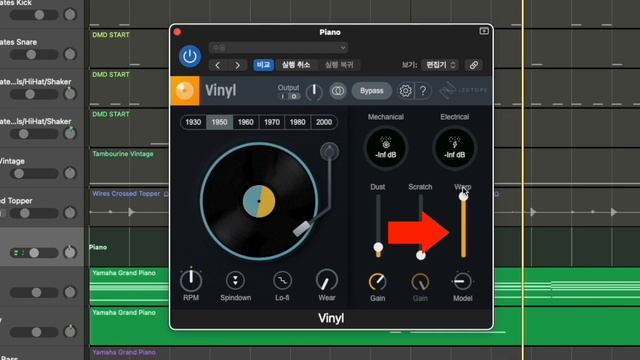Open the preset dropdown in Piano window
Viewport: 640px width, 360px height.
click(x=278, y=48)
